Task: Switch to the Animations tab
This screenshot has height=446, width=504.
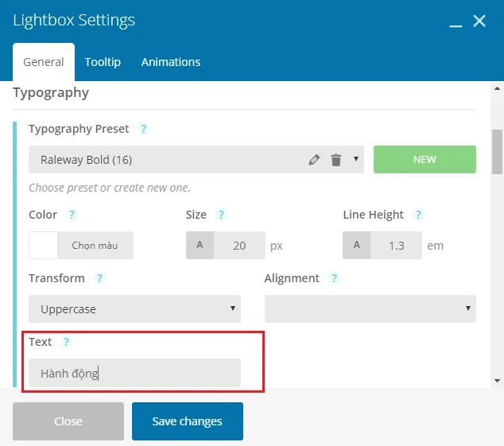Action: (171, 62)
